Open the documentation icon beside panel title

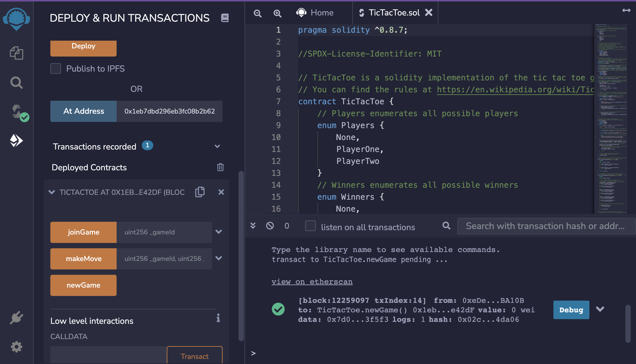pos(225,18)
